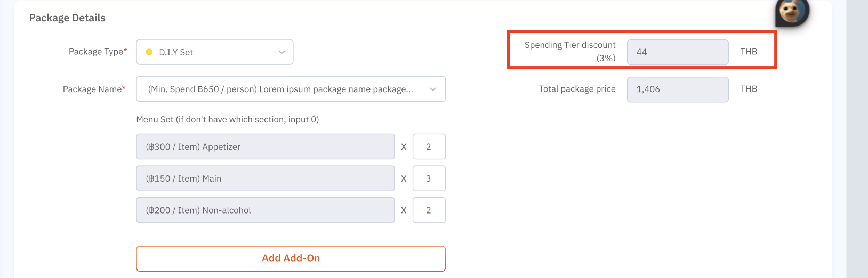This screenshot has width=868, height=278.
Task: Open the Min. Spend ฿650 package name box
Action: point(280,89)
